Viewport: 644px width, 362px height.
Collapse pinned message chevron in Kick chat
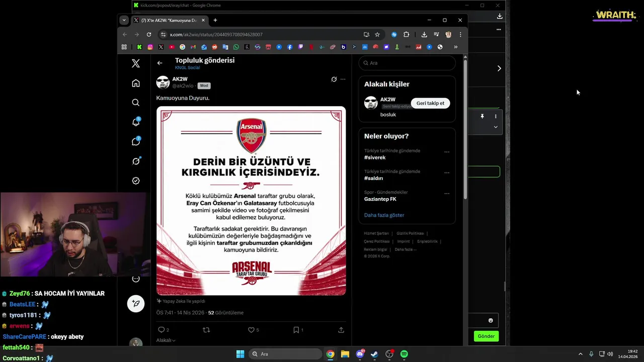[496, 127]
